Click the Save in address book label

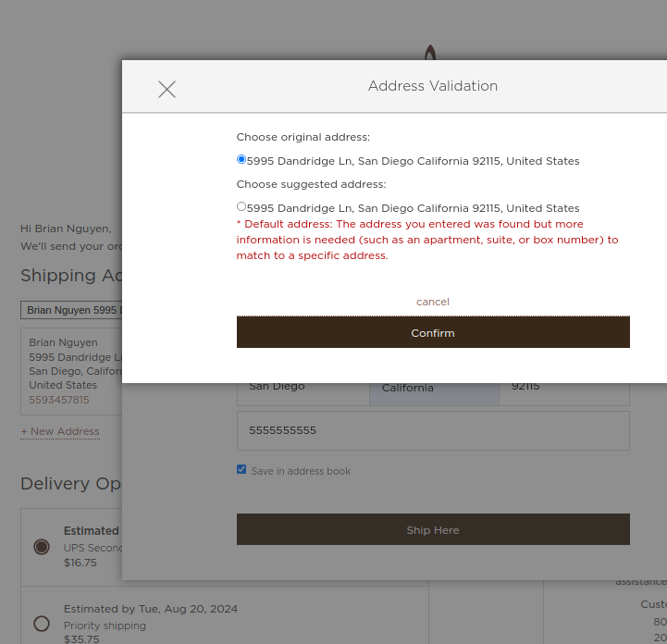301,471
